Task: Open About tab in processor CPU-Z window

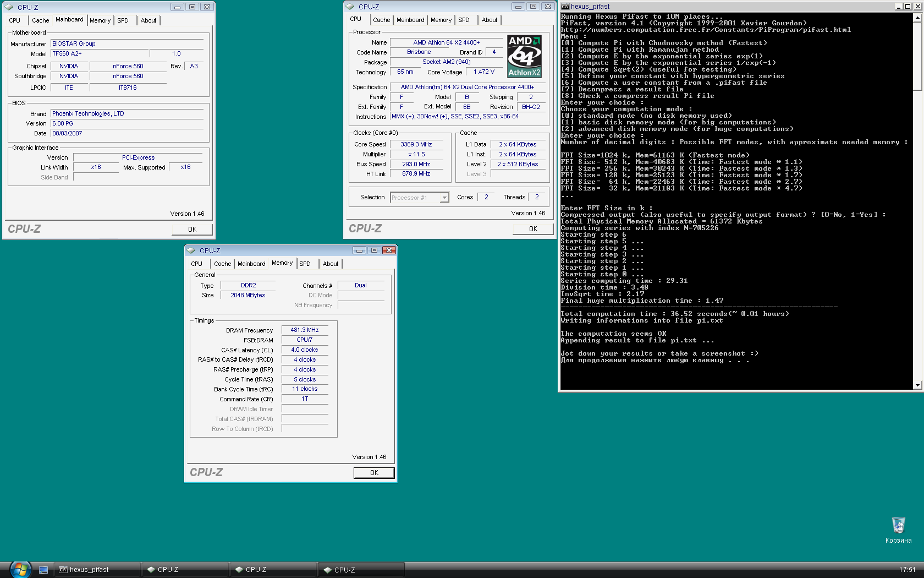Action: 490,20
